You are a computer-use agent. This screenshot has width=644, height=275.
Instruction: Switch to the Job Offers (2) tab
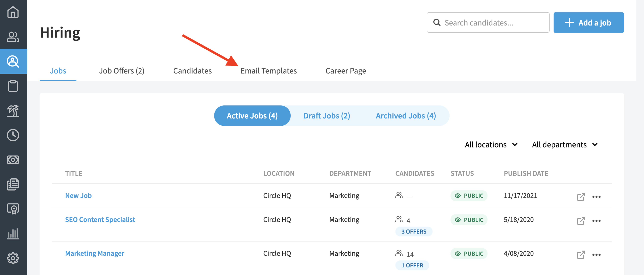(x=121, y=71)
